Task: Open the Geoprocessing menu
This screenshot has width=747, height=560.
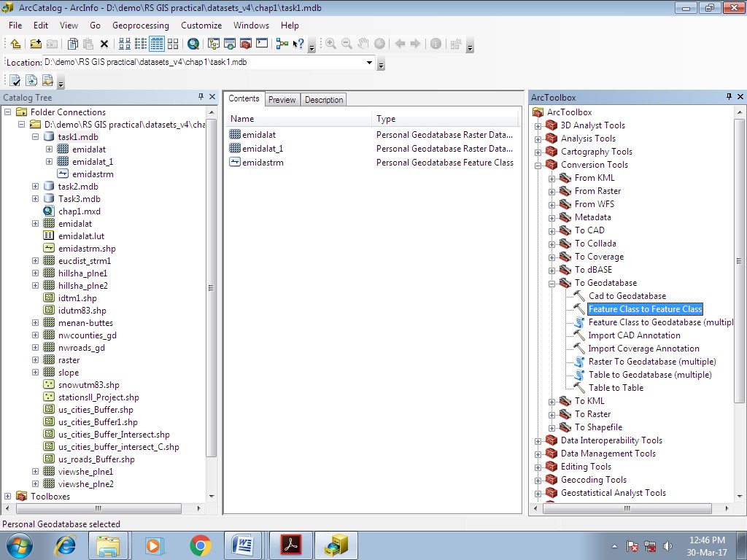Action: pyautogui.click(x=141, y=26)
